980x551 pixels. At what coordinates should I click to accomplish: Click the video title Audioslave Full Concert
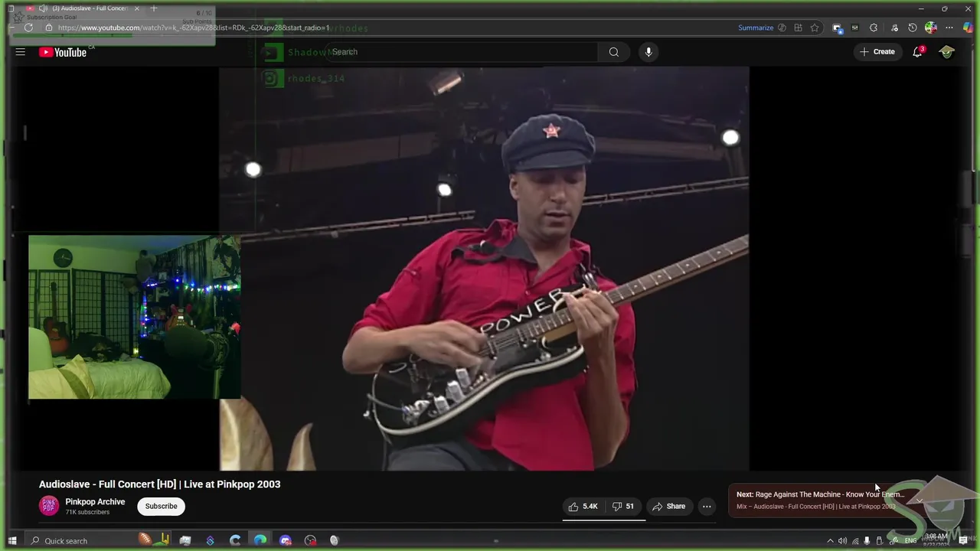160,484
